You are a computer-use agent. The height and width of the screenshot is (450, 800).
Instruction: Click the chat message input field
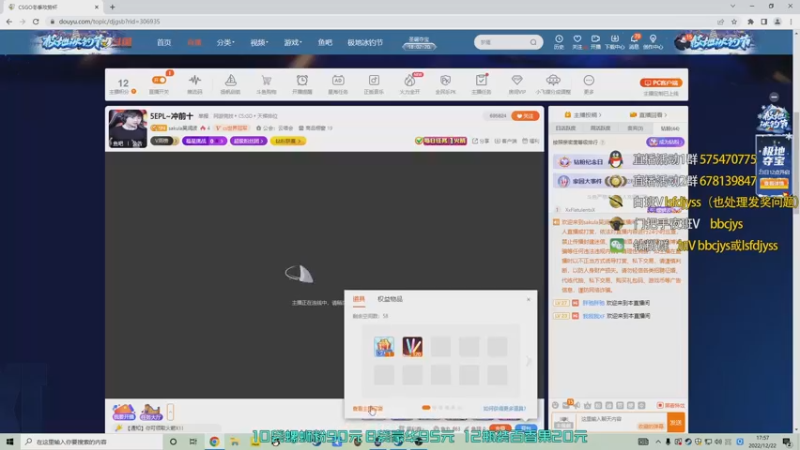[622, 421]
